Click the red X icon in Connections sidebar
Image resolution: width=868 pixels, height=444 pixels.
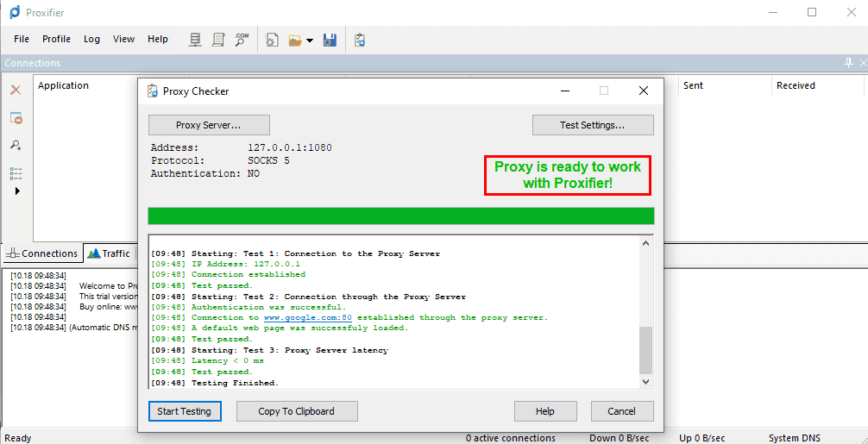coord(16,91)
